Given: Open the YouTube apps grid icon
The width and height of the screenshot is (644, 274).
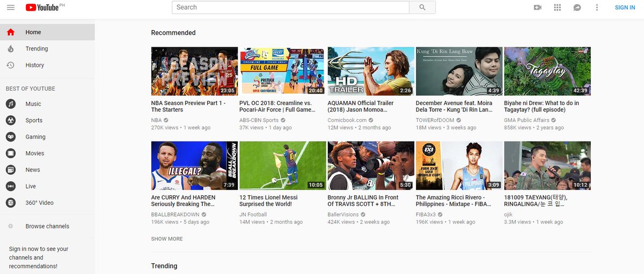Looking at the screenshot, I should coord(558,8).
